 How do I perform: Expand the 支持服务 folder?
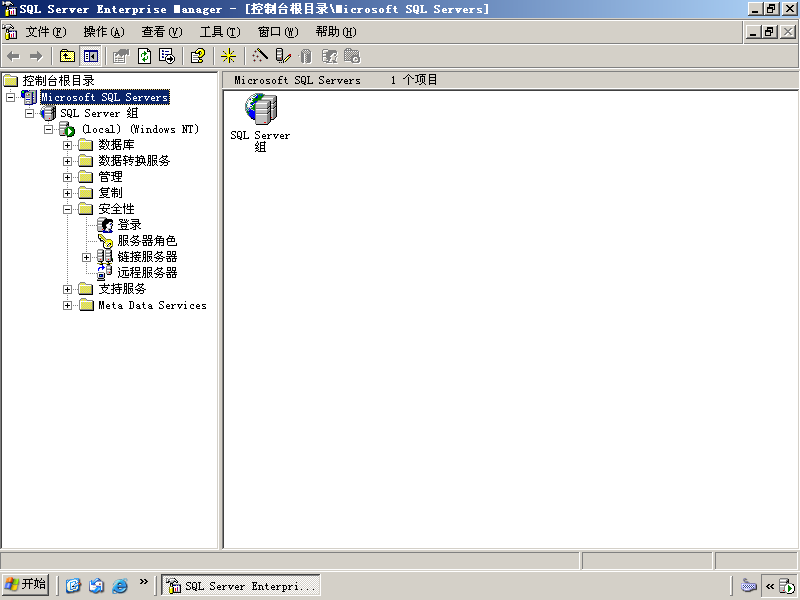[67, 289]
